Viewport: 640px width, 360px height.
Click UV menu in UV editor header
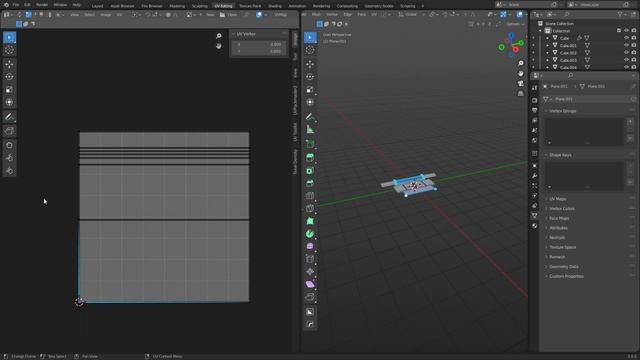pyautogui.click(x=119, y=15)
